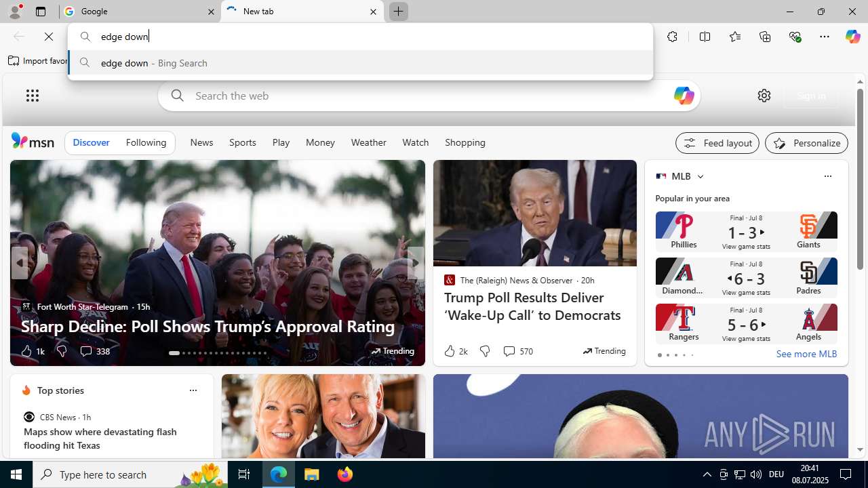Open the Play category
The image size is (868, 488).
pyautogui.click(x=281, y=142)
